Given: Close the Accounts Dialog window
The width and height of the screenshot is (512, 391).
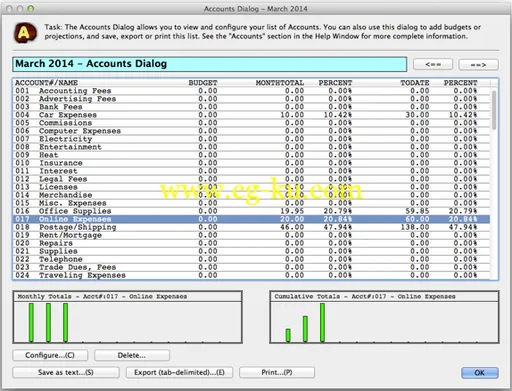Looking at the screenshot, I should point(9,9).
